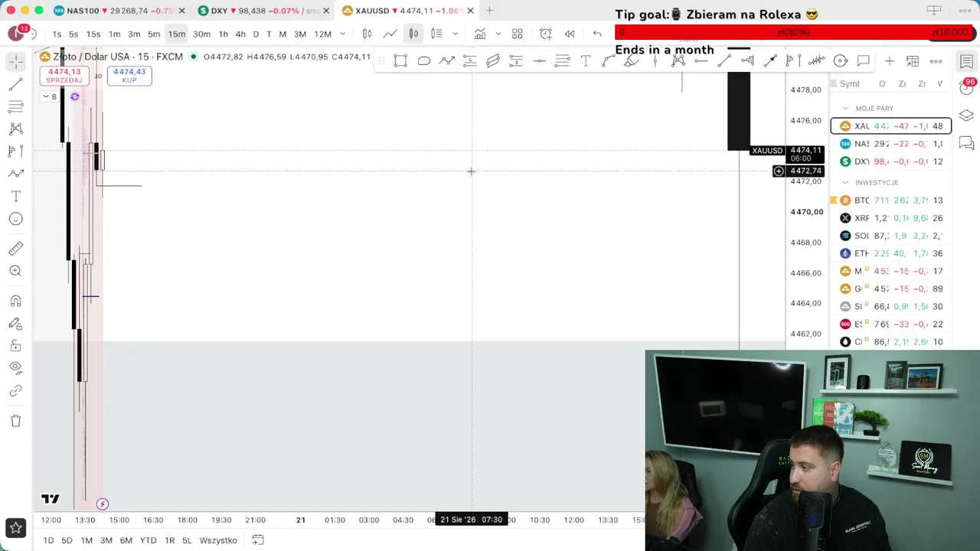Set the chart interval to 1m
Viewport: 980px width, 551px height.
tap(114, 34)
